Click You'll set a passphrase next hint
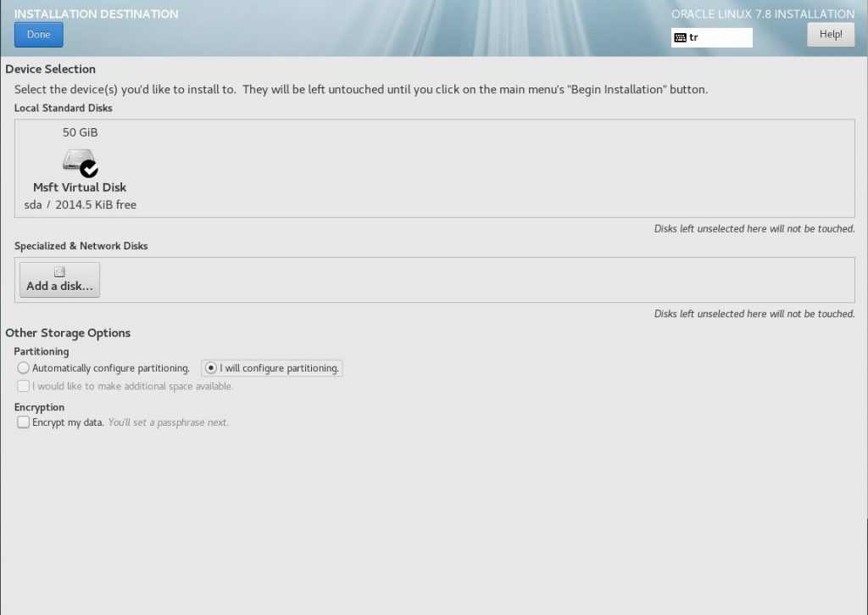This screenshot has height=615, width=868. 169,422
